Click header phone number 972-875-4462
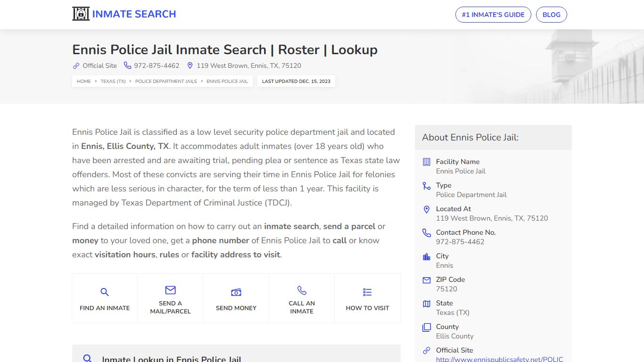The width and height of the screenshot is (644, 362). point(157,66)
